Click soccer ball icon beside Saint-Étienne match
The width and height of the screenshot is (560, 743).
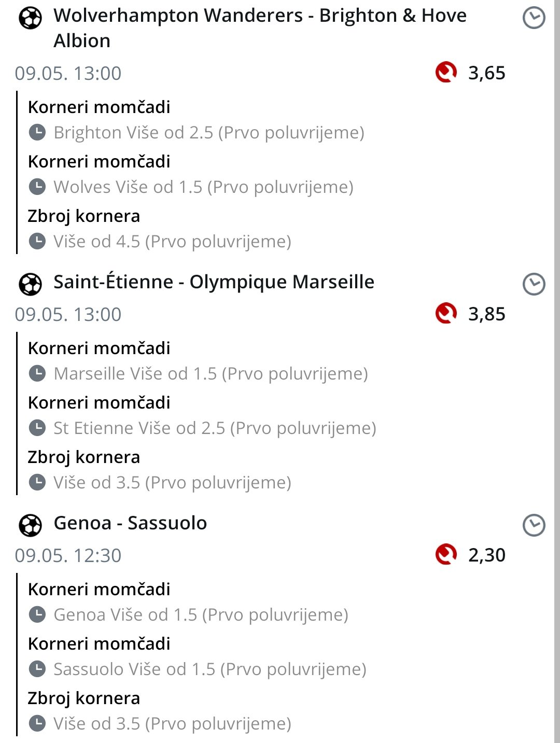pos(30,285)
